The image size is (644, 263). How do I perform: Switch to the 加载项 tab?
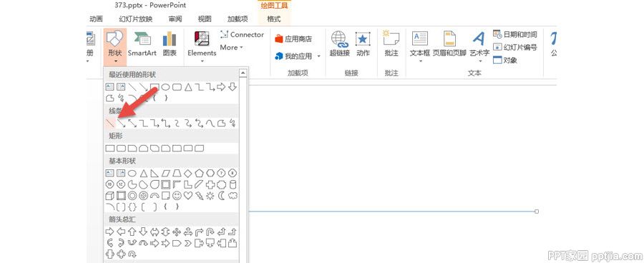click(238, 19)
